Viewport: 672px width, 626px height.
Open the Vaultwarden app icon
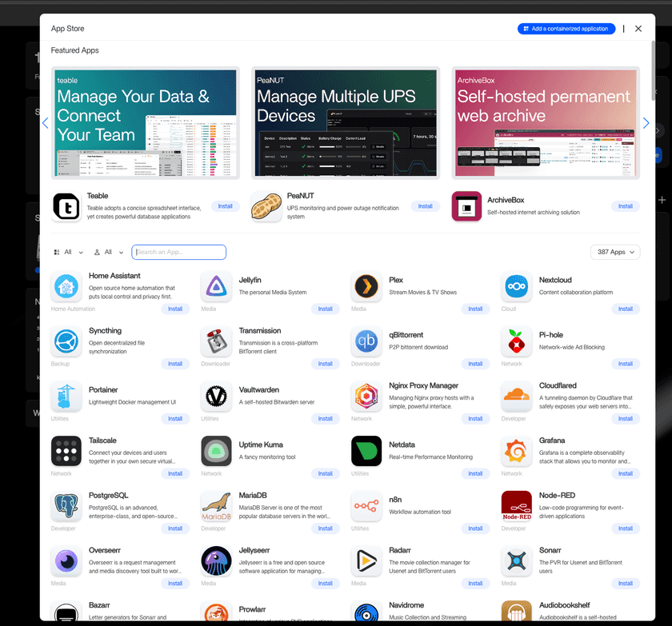point(216,396)
